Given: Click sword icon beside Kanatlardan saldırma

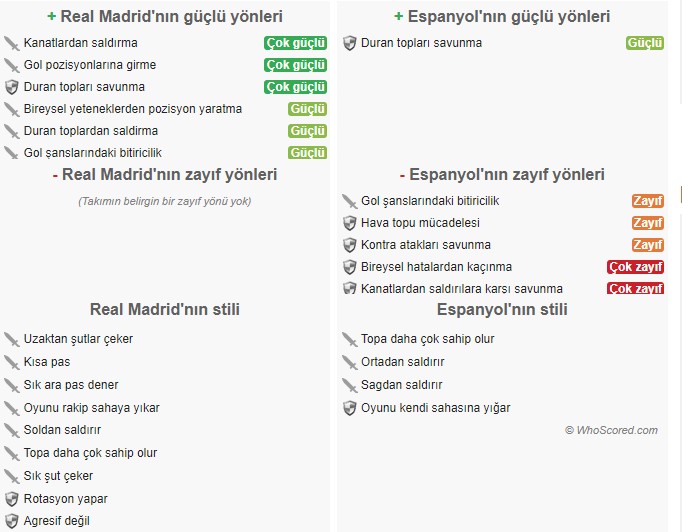Looking at the screenshot, I should (x=12, y=43).
